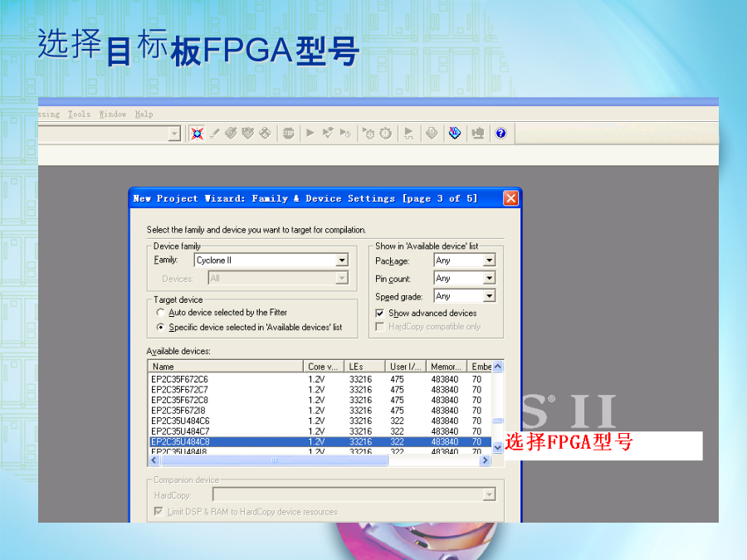Viewport: 747px width, 560px height.
Task: Click 1.2V in the EP2C35F672I8 row
Action: (316, 411)
